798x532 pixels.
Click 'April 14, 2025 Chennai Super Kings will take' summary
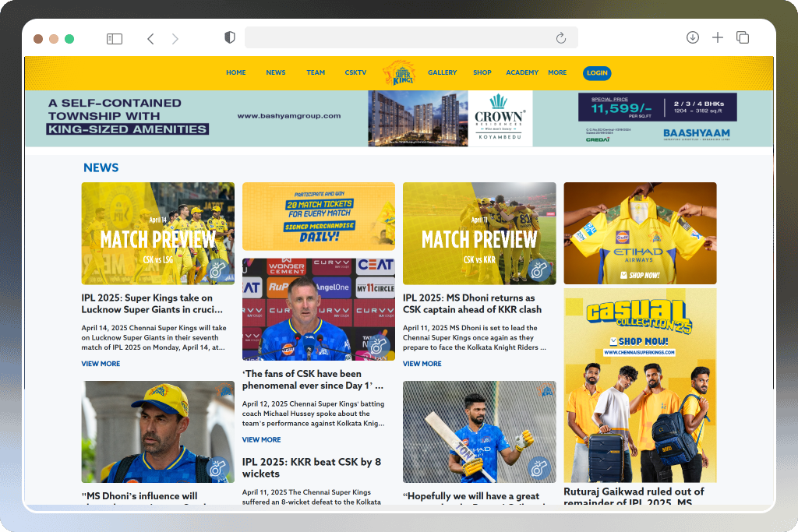(x=154, y=338)
